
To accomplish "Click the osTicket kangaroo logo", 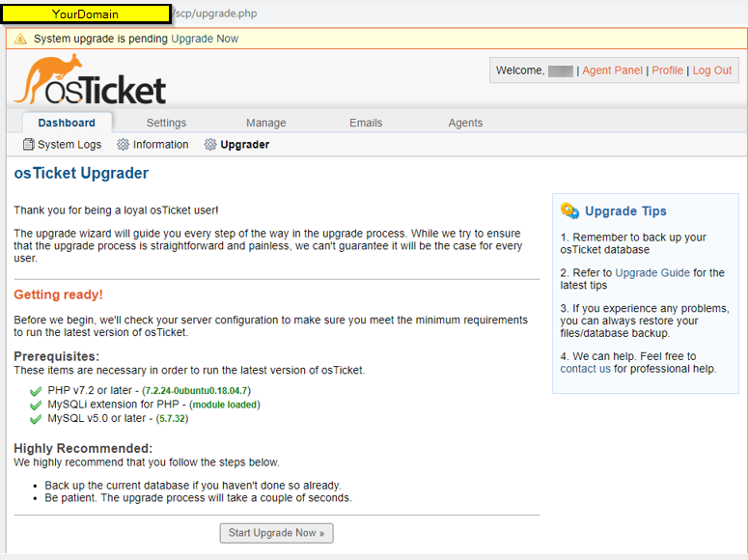I will tap(90, 81).
